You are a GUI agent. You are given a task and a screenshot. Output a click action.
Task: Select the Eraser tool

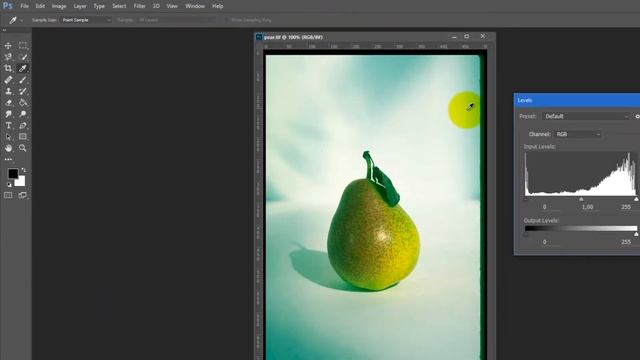point(8,102)
